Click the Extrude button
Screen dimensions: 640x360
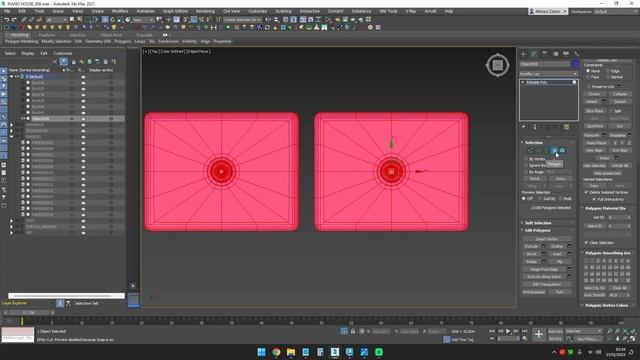(x=531, y=246)
